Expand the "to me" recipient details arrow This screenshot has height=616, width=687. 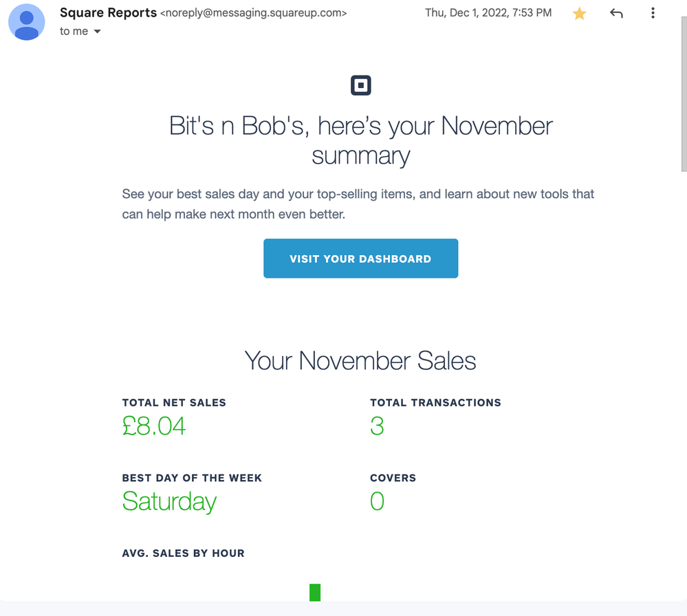tap(97, 32)
